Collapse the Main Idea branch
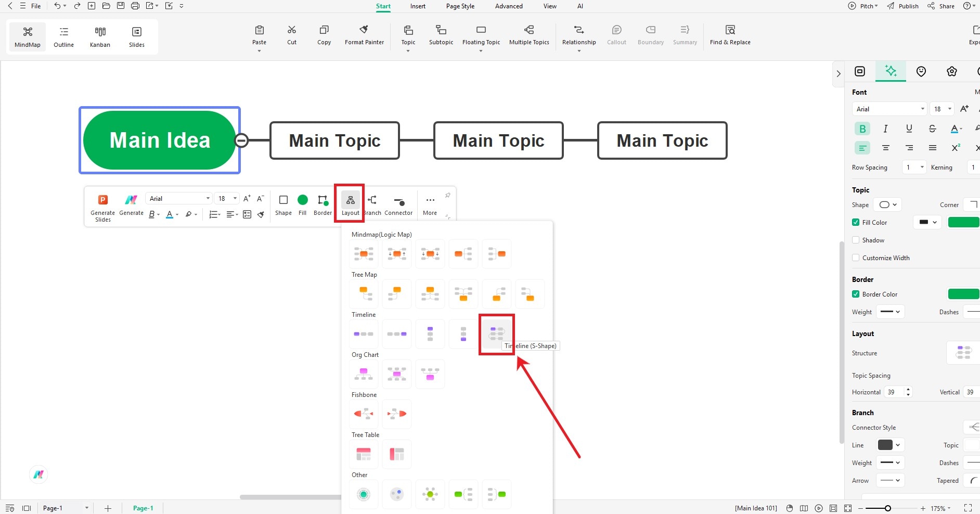Viewport: 980px width, 514px height. [x=241, y=140]
